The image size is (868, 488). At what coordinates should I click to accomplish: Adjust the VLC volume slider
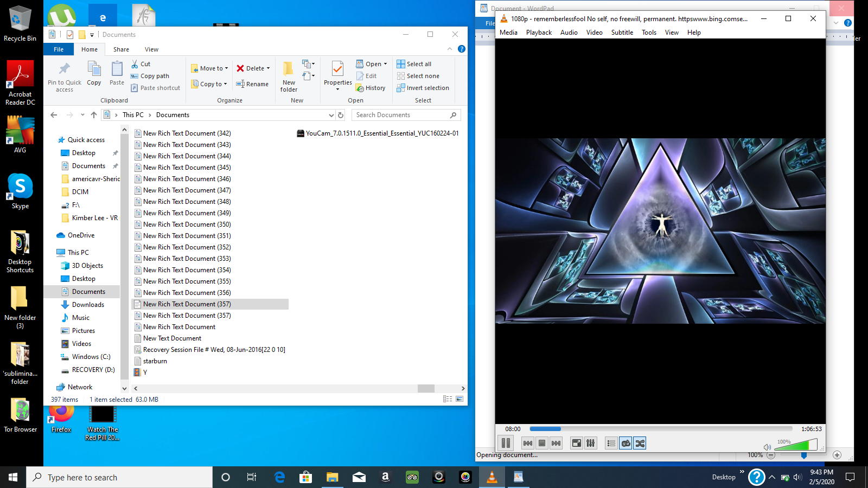click(796, 445)
